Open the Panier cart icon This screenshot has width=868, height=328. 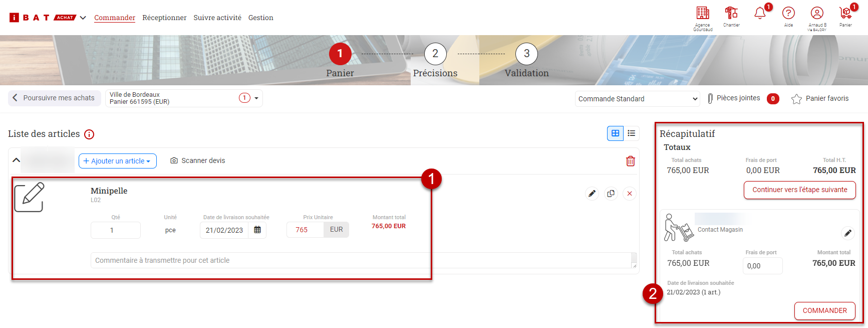(x=845, y=13)
